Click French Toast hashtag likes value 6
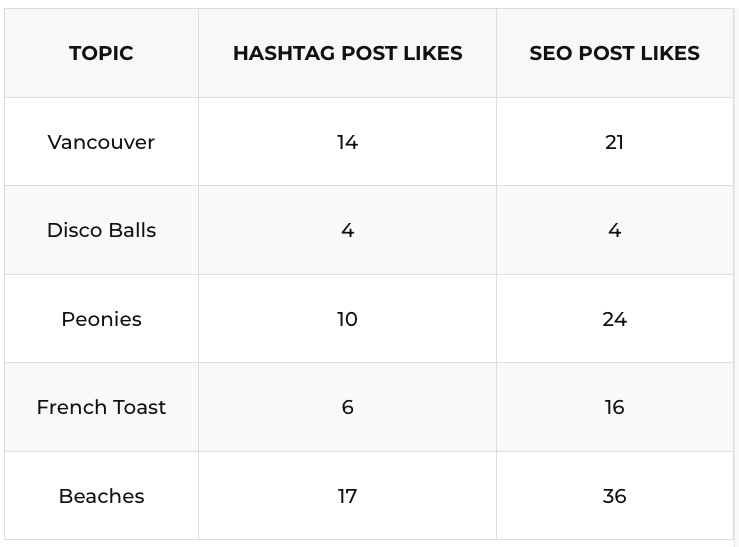This screenshot has height=547, width=739. click(347, 407)
